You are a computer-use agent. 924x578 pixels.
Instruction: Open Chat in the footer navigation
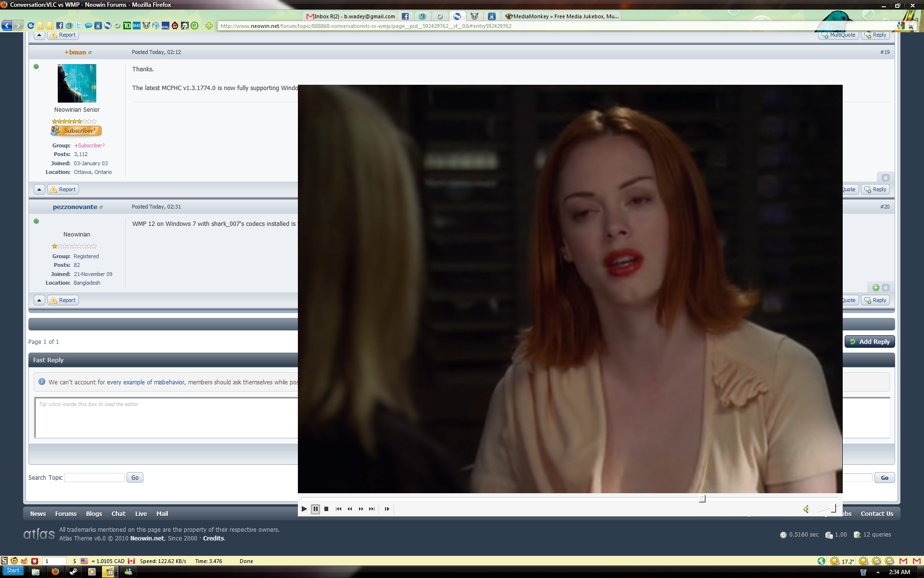point(118,513)
